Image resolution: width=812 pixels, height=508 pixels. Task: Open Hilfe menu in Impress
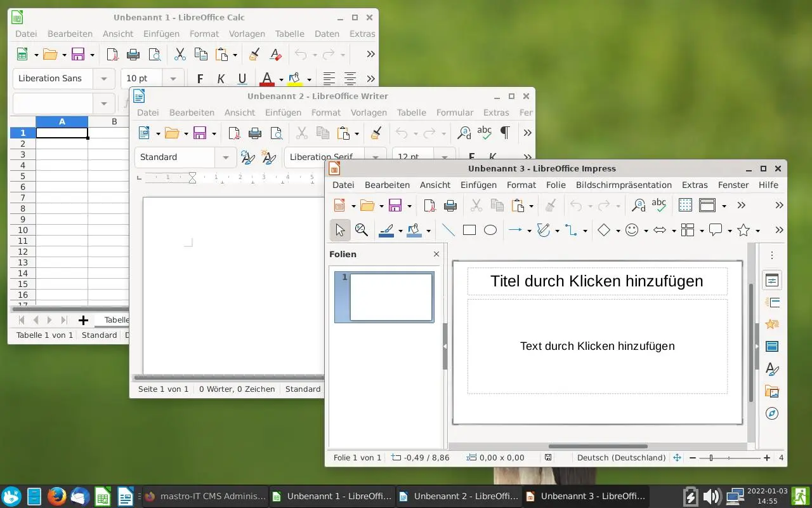click(x=768, y=185)
